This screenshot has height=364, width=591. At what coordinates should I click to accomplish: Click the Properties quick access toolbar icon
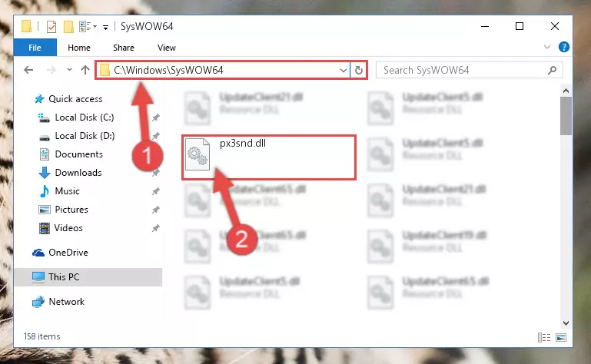click(x=51, y=27)
